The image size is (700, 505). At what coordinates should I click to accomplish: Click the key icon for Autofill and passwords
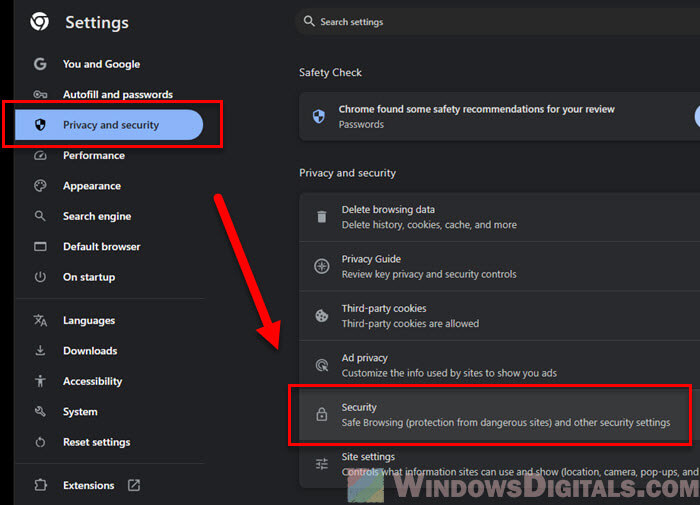click(40, 94)
